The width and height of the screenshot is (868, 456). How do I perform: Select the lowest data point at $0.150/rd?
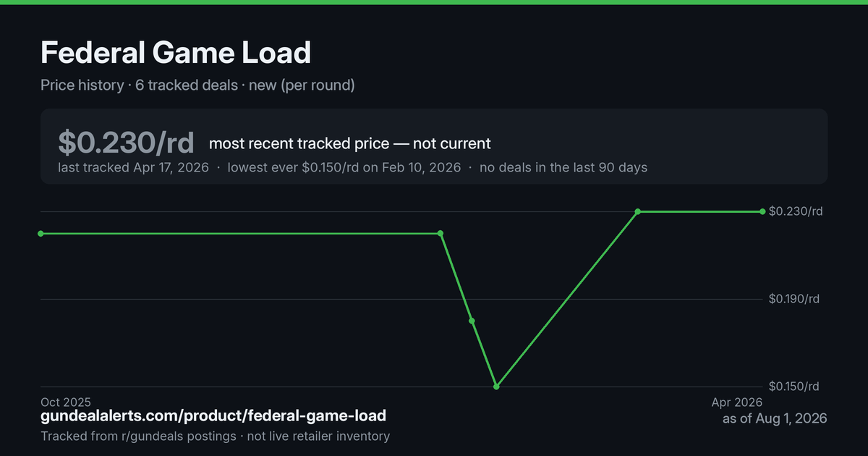(496, 387)
